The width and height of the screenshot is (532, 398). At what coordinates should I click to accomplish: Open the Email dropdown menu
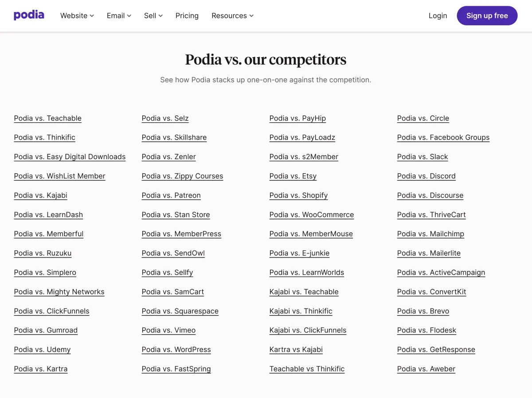(119, 16)
